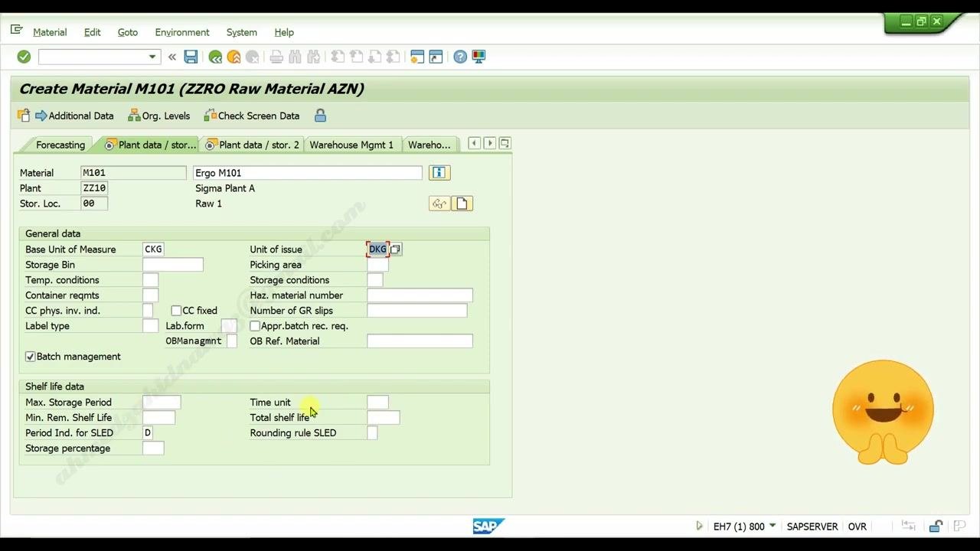Click the glasses display icon near Raw 1
Image resolution: width=980 pixels, height=551 pixels.
coord(439,204)
